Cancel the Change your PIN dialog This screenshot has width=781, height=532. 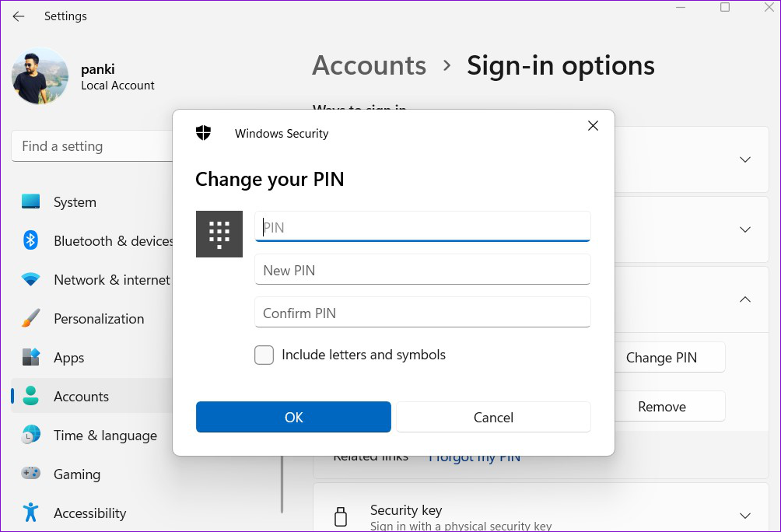pos(493,417)
